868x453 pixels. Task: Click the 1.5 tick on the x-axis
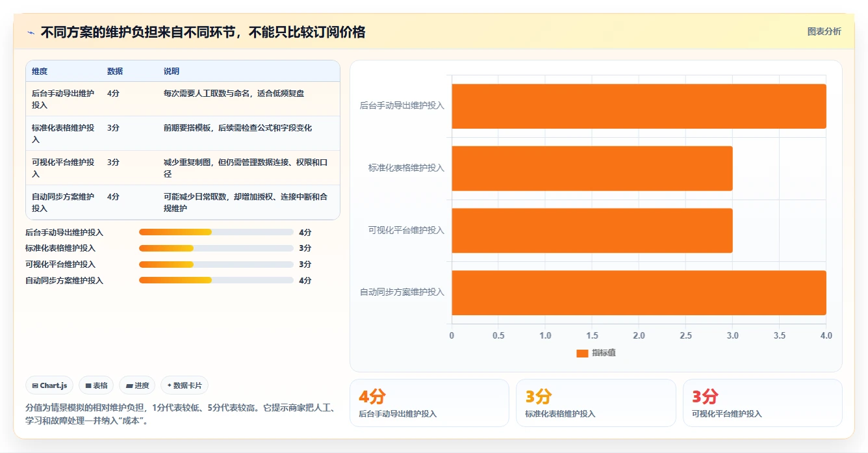(x=592, y=335)
